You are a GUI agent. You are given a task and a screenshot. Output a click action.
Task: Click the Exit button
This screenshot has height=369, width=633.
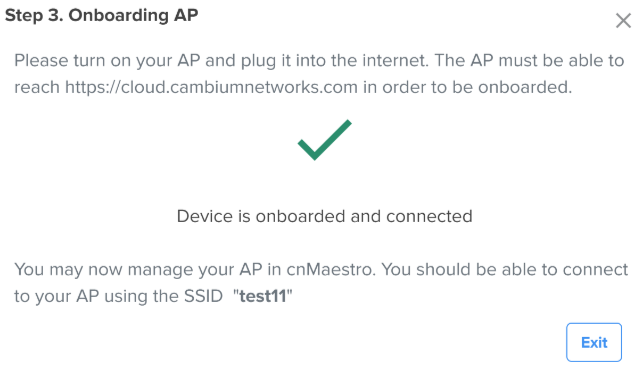tap(594, 342)
